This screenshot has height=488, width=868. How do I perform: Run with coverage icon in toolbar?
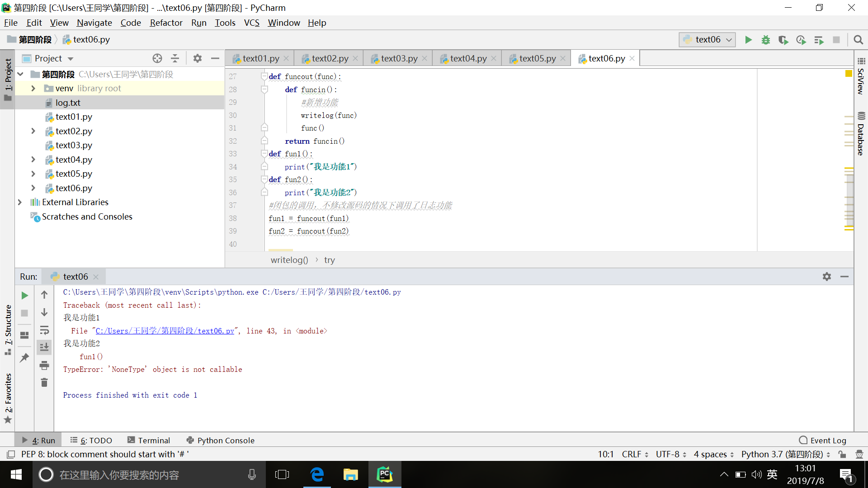(x=783, y=40)
